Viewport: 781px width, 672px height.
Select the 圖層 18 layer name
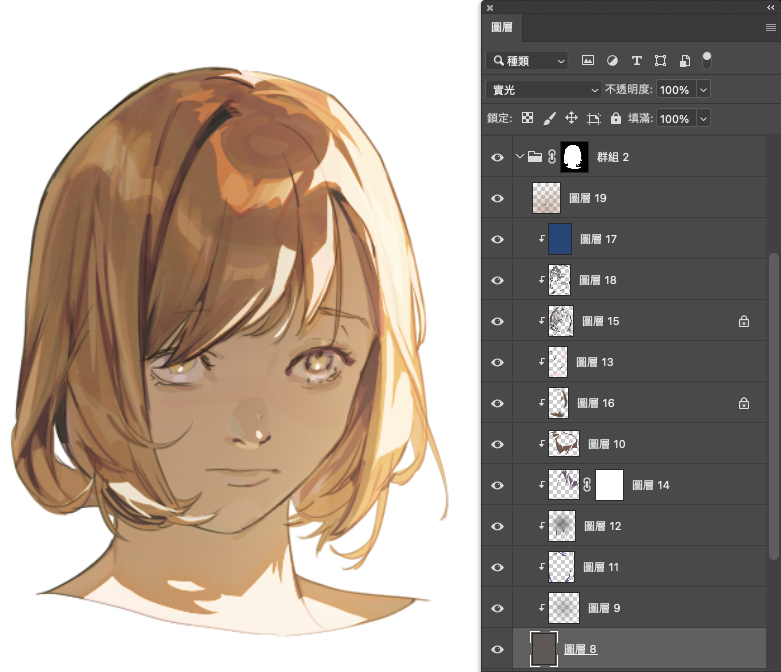pyautogui.click(x=598, y=280)
